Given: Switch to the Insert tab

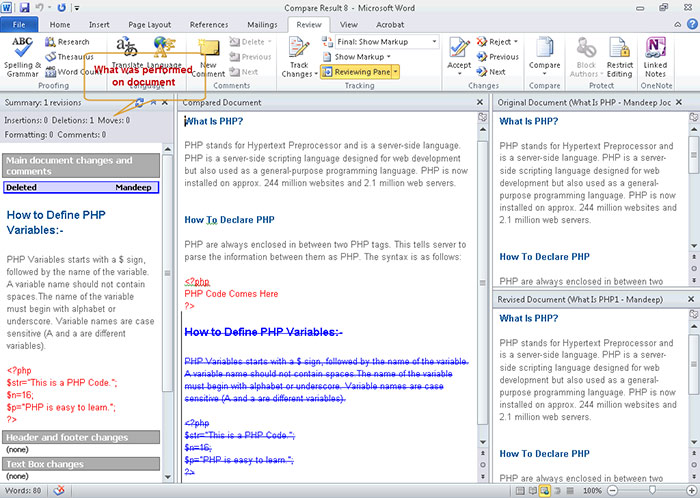Looking at the screenshot, I should [x=99, y=25].
